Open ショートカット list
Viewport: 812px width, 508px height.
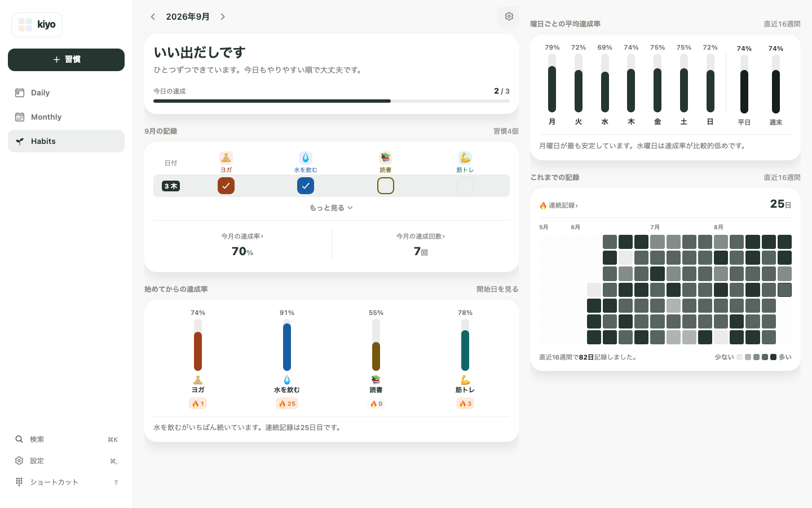click(66, 482)
